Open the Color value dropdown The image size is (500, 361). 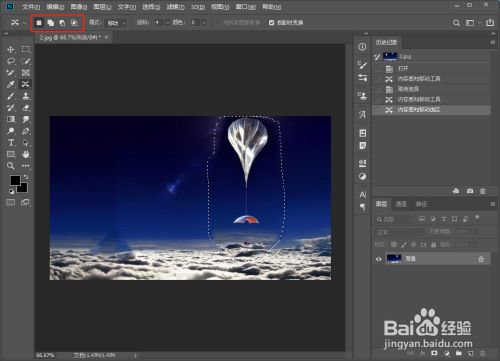pos(203,23)
